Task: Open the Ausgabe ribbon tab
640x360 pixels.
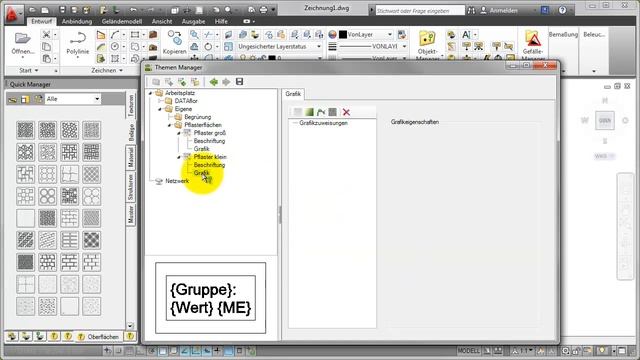Action: 193,21
